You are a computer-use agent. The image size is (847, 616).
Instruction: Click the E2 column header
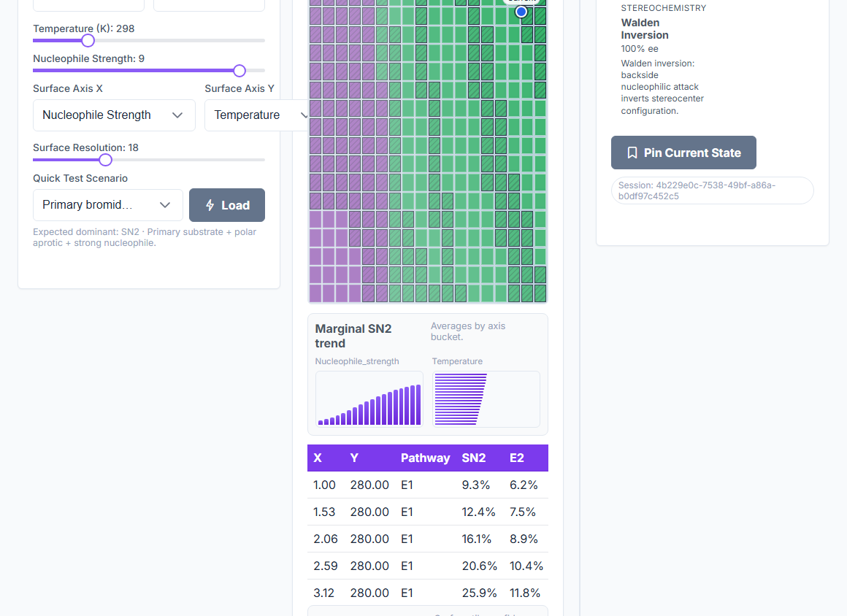(x=517, y=458)
